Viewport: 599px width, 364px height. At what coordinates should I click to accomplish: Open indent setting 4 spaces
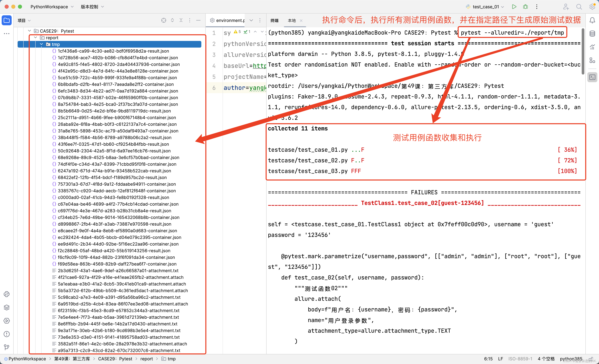pos(546,359)
